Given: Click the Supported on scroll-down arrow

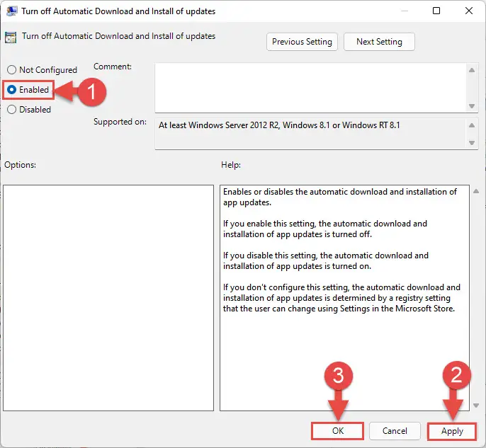Looking at the screenshot, I should (x=472, y=143).
